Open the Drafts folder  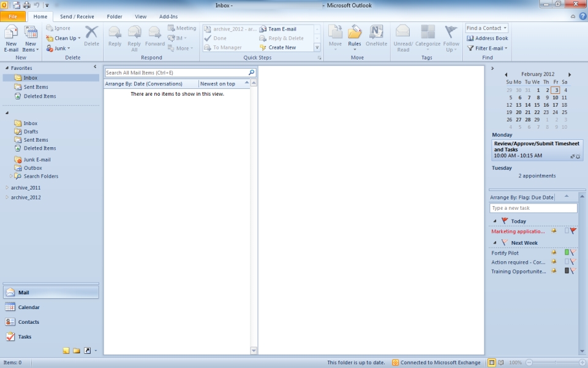click(31, 132)
